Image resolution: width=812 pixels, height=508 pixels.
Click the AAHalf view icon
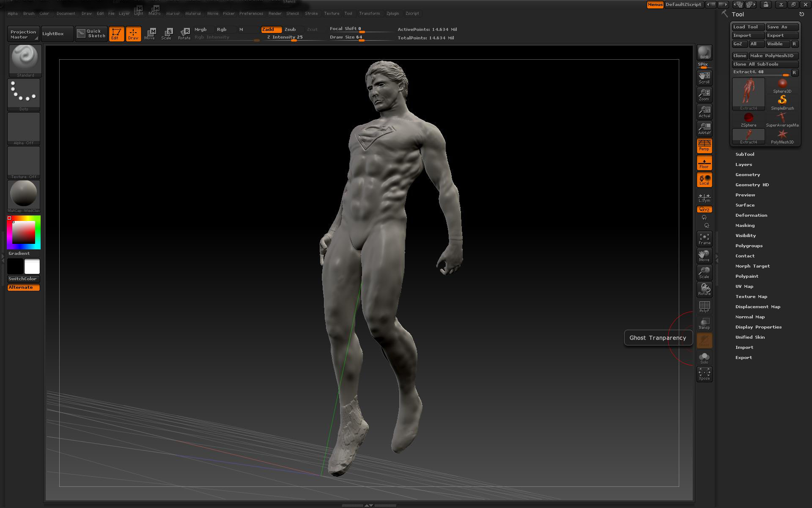coord(704,128)
